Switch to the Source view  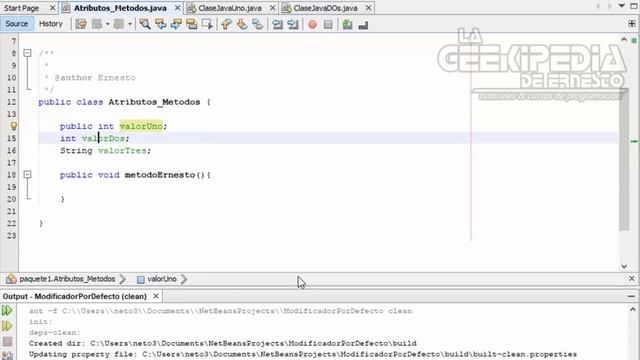pos(17,24)
